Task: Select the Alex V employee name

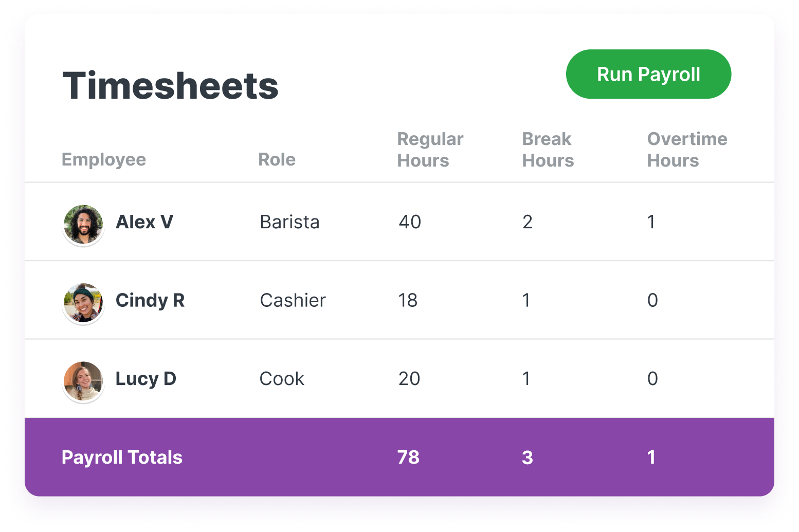Action: coord(144,222)
